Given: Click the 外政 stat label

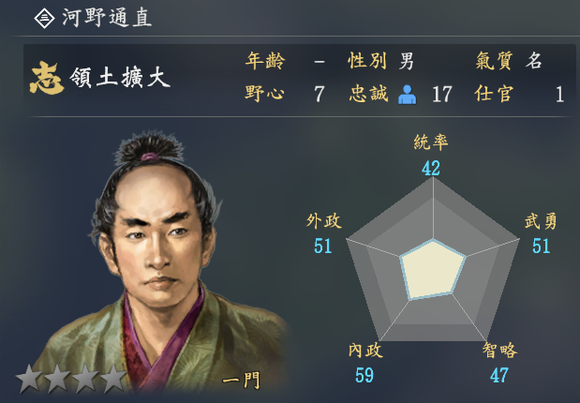Looking at the screenshot, I should click(x=324, y=221).
